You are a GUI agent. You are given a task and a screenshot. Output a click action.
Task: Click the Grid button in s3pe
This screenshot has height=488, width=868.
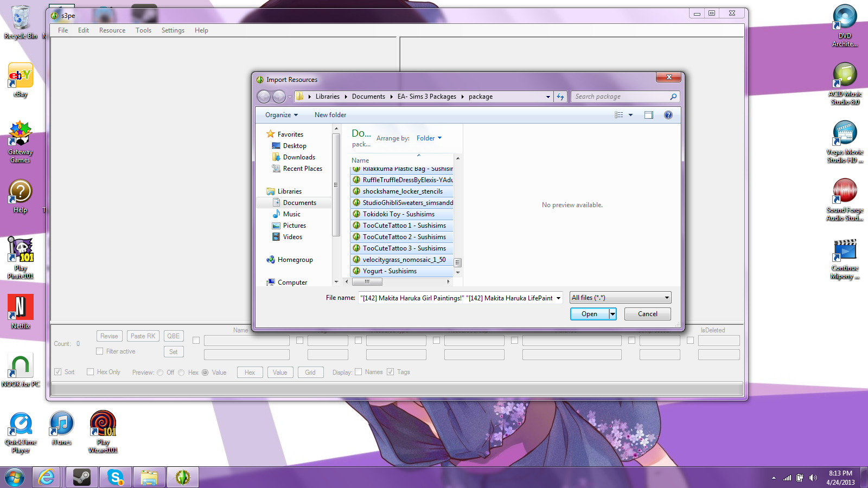tap(310, 373)
